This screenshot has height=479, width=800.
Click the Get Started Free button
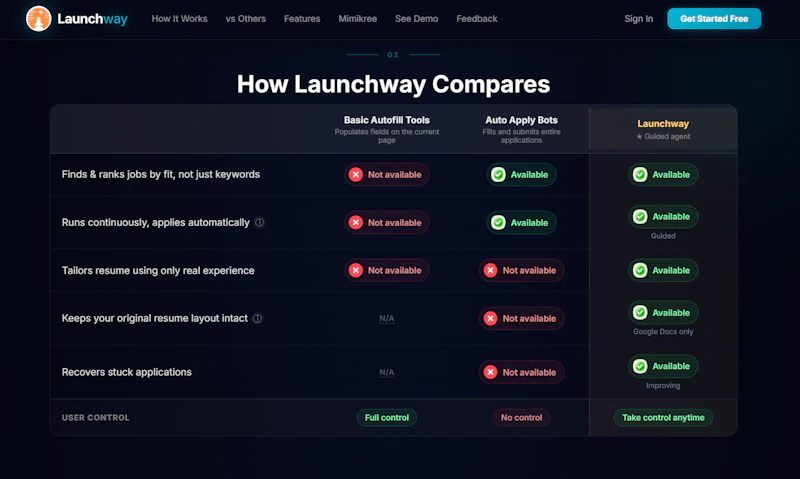(714, 19)
